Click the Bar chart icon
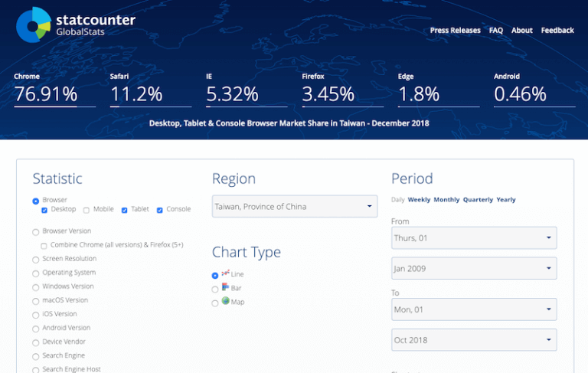Screen dimensions: 588x373 pos(225,286)
